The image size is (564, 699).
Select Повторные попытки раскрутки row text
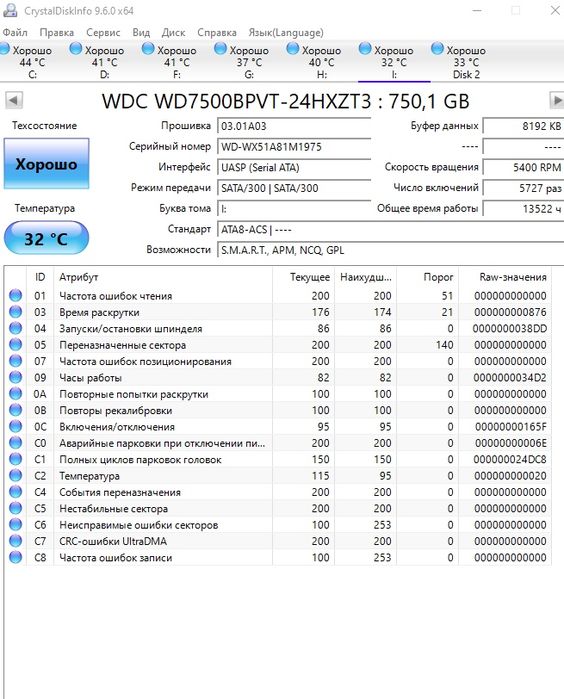point(134,394)
